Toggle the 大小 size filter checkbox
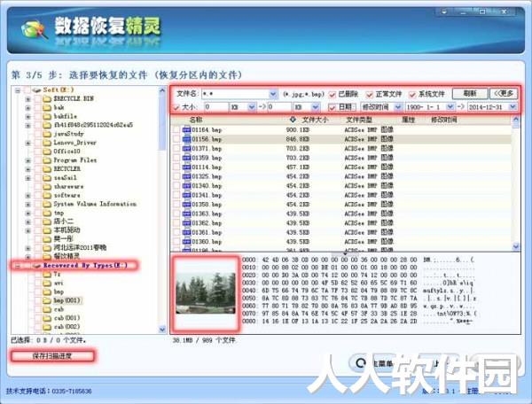This screenshot has width=532, height=404. point(176,107)
